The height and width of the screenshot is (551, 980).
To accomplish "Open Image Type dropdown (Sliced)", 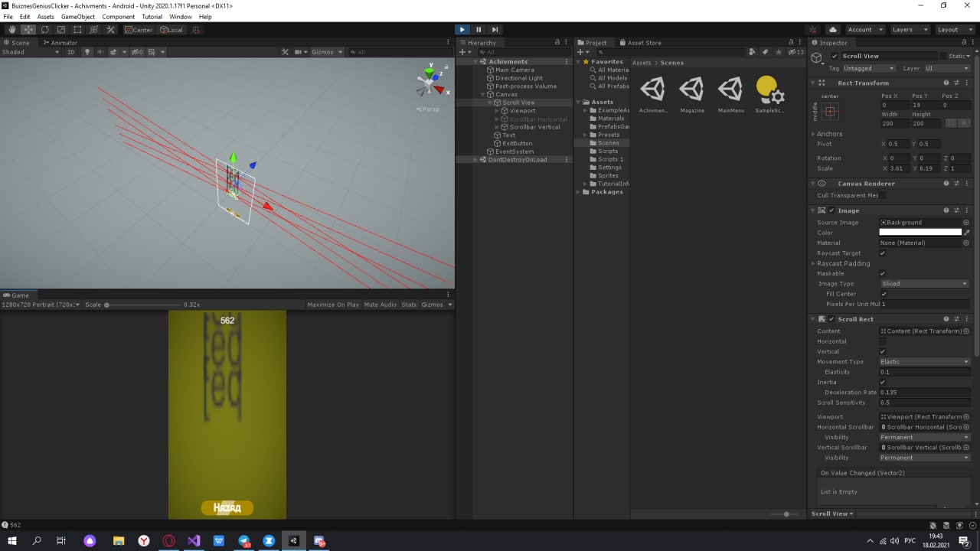I will coord(925,283).
